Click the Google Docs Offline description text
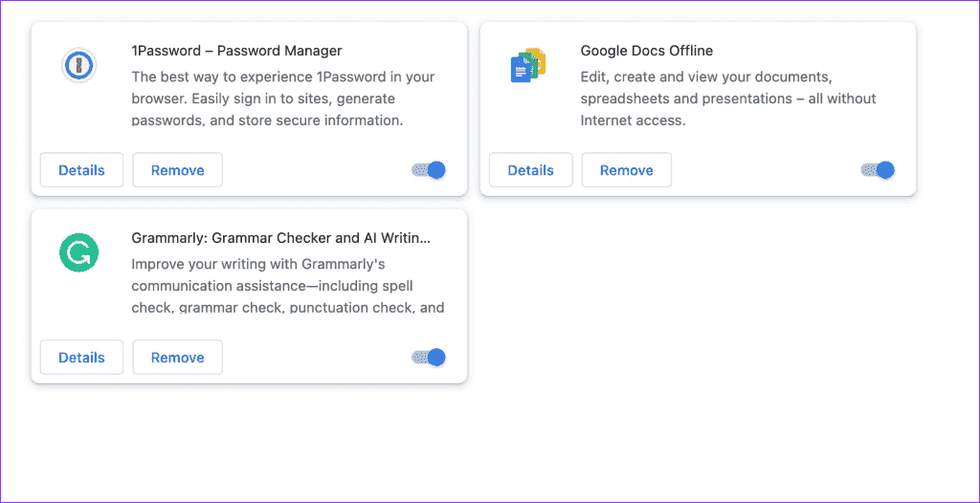Viewport: 980px width, 503px height. tap(728, 98)
